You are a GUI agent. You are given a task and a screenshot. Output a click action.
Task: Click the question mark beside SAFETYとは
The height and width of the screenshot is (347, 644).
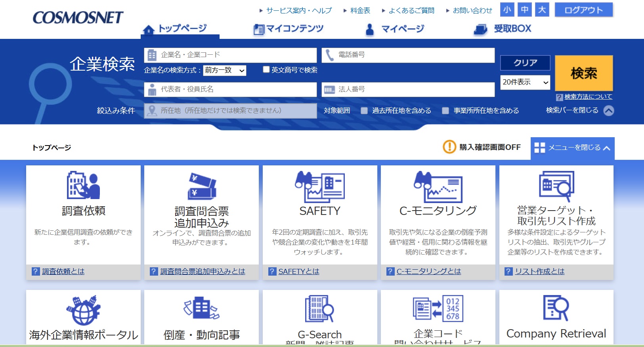(272, 271)
